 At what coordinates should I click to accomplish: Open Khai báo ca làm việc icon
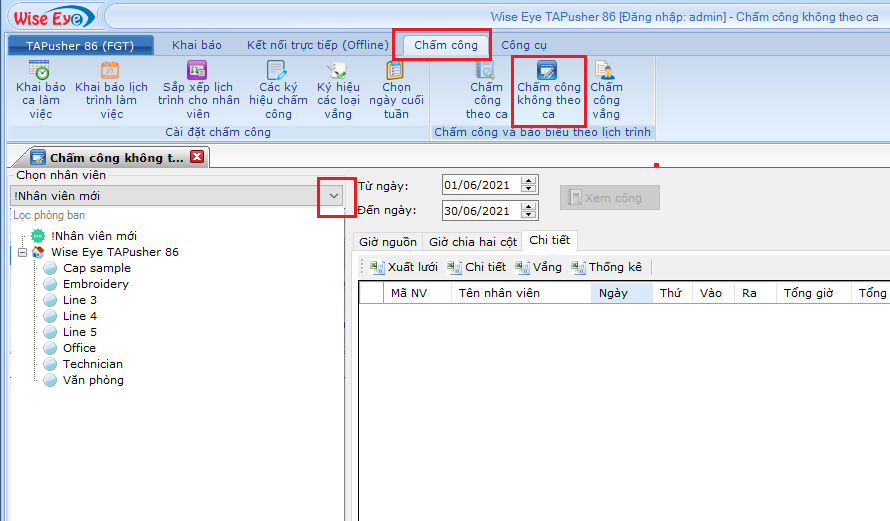[40, 71]
